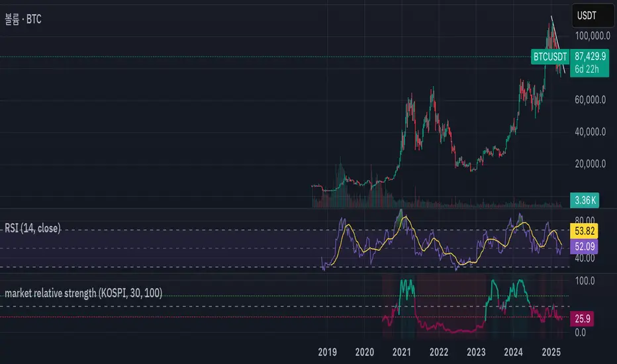This screenshot has height=364, width=617.
Task: Select the white descending trendline near the 2025 peak
Action: pos(558,44)
